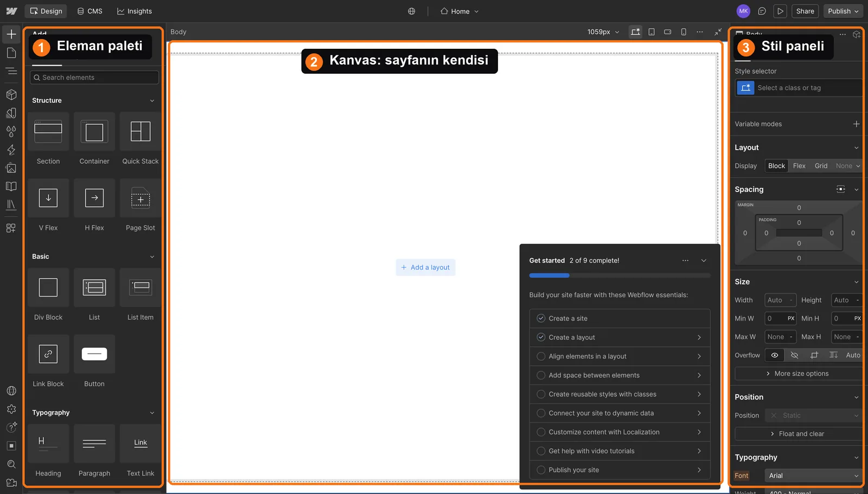Open the display None dropdown
The width and height of the screenshot is (868, 494).
[848, 166]
